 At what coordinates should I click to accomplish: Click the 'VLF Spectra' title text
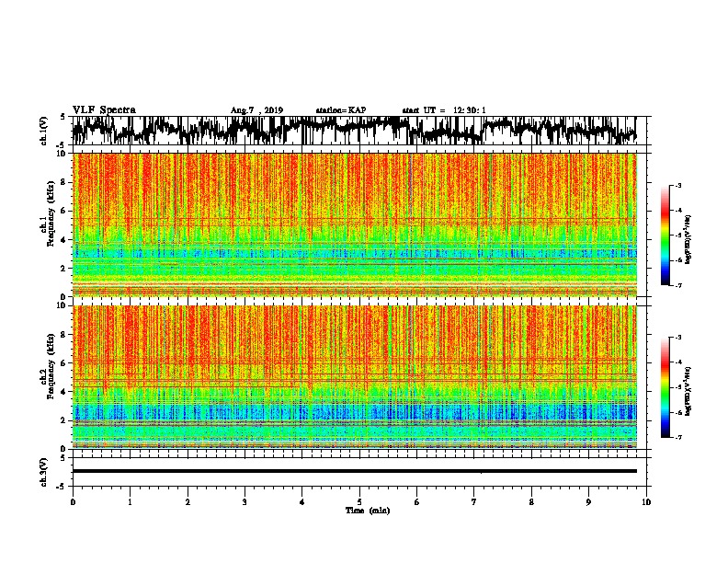(x=104, y=110)
